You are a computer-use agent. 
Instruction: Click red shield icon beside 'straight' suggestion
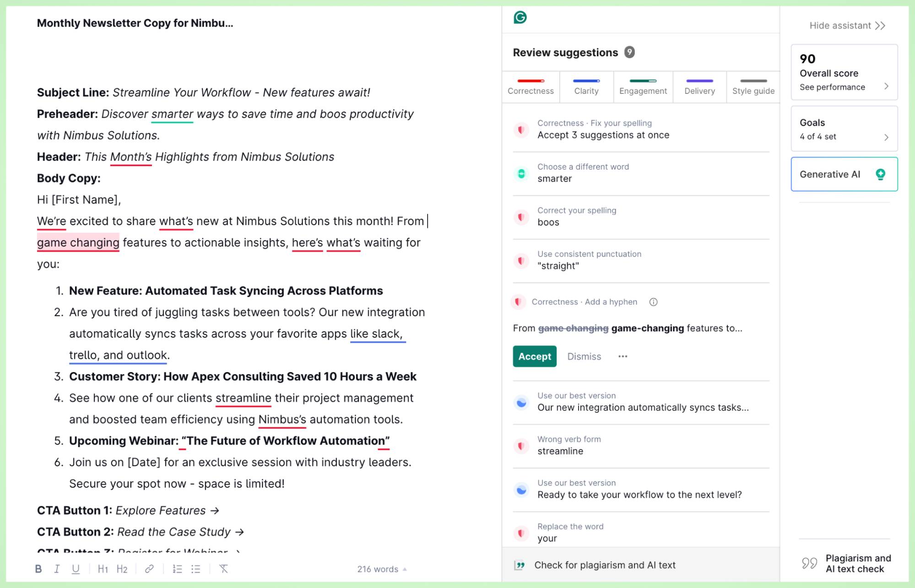pos(521,261)
